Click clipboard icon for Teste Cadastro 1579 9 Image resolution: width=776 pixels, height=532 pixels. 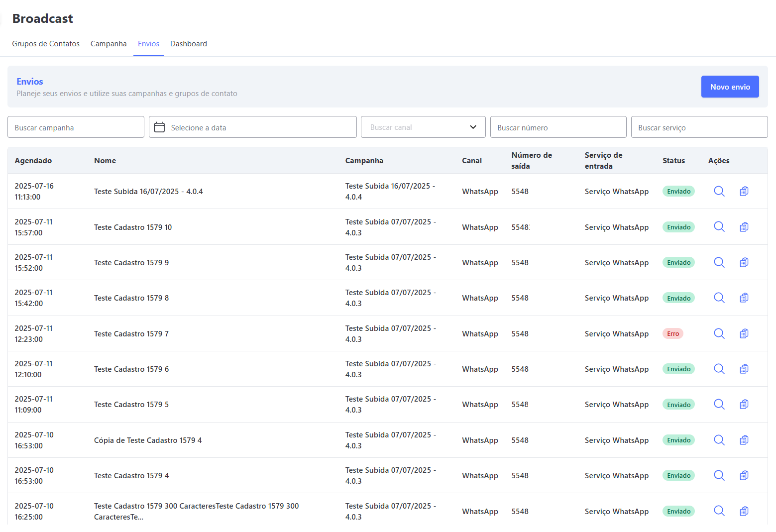[x=744, y=262]
